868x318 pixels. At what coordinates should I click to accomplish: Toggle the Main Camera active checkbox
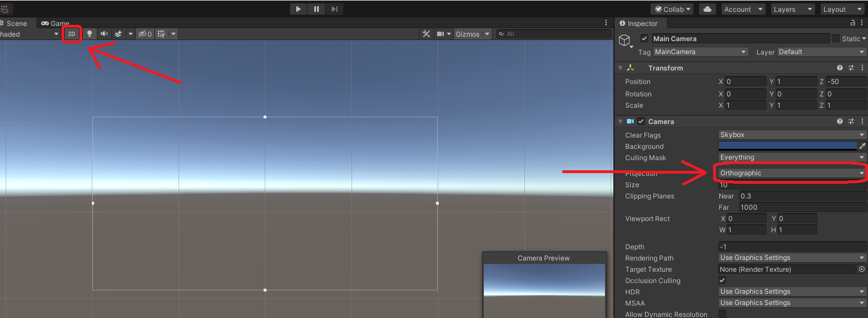click(644, 38)
